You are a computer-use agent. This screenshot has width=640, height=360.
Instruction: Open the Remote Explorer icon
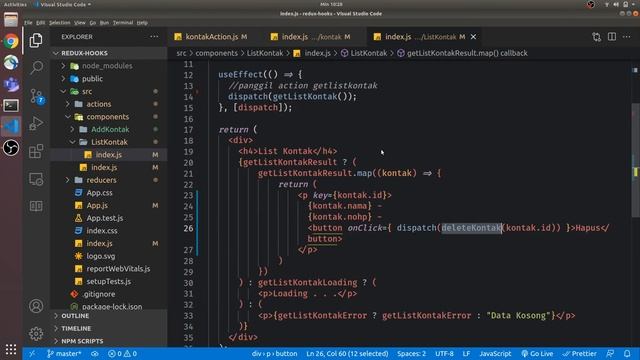pyautogui.click(x=36, y=179)
